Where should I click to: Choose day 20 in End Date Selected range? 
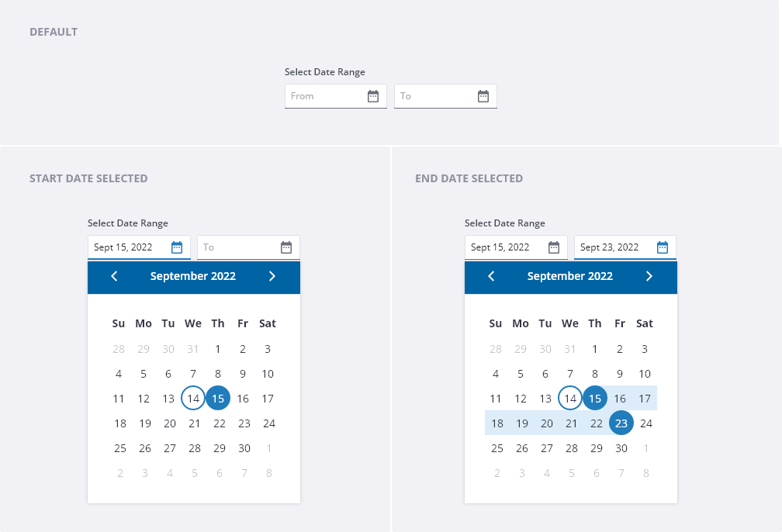[547, 423]
